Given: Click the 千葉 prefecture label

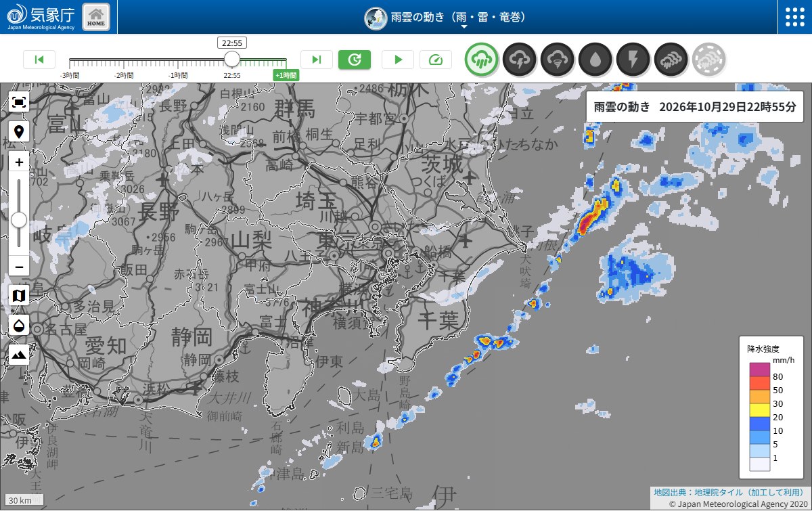Looking at the screenshot, I should click(438, 320).
